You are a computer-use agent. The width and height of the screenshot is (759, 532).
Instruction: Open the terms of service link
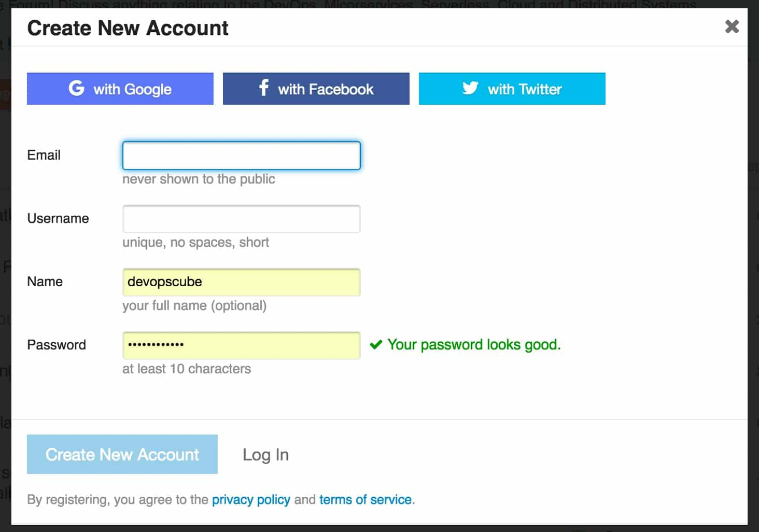point(365,499)
